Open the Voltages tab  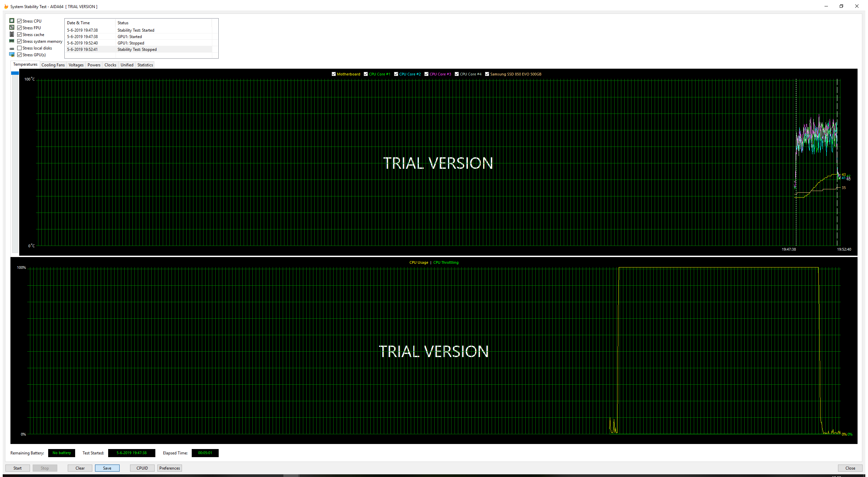coord(76,65)
